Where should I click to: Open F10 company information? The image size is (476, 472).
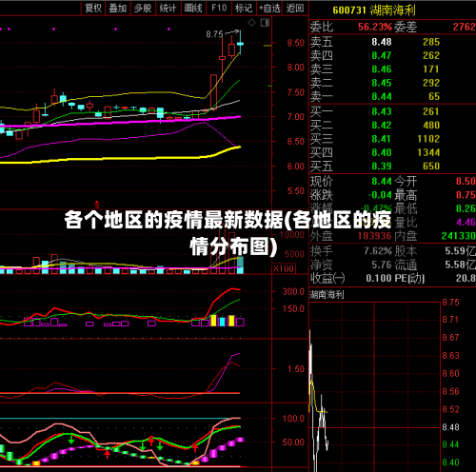[219, 8]
